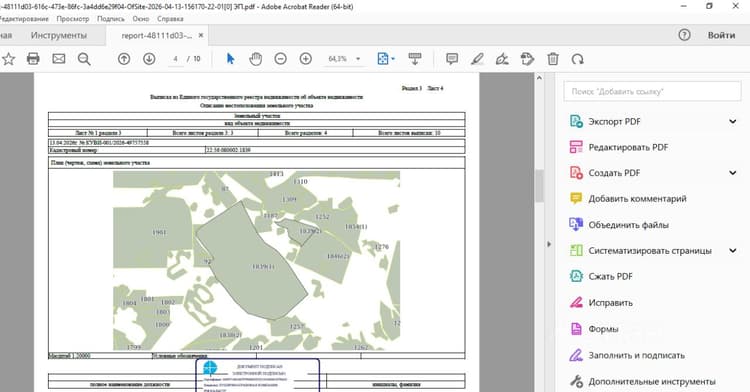The width and height of the screenshot is (750, 392).
Task: Open the Окно menu
Action: (x=141, y=19)
